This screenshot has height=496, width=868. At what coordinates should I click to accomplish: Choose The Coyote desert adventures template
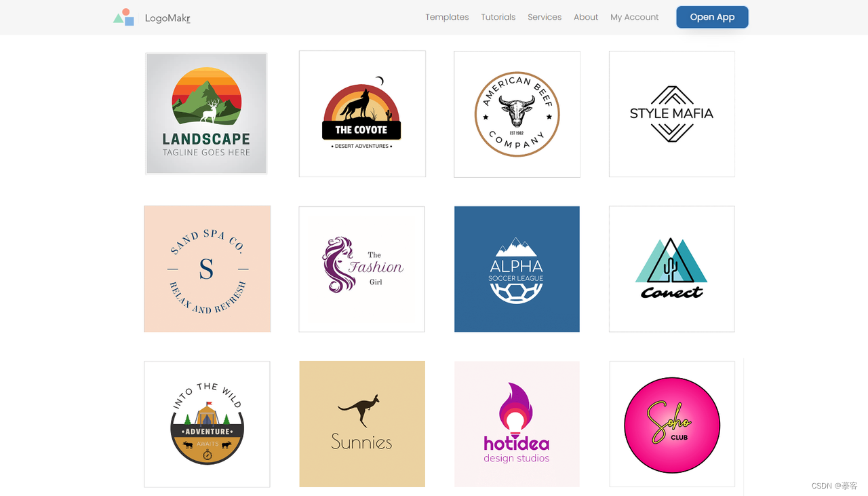(x=362, y=113)
